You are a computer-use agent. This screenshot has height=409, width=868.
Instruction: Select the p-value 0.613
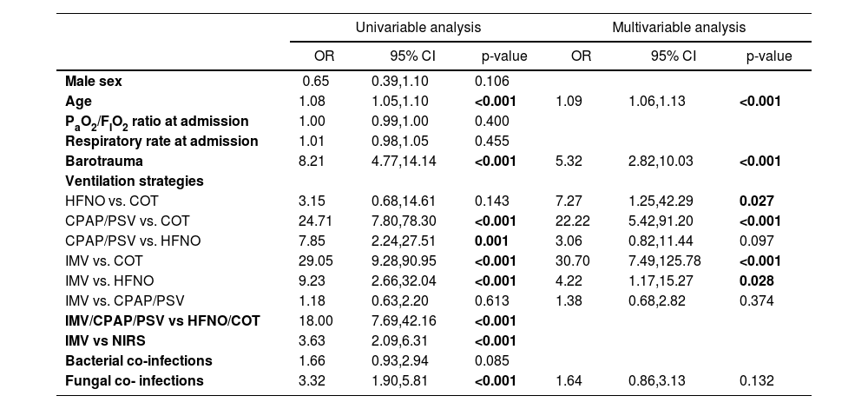[x=492, y=300]
